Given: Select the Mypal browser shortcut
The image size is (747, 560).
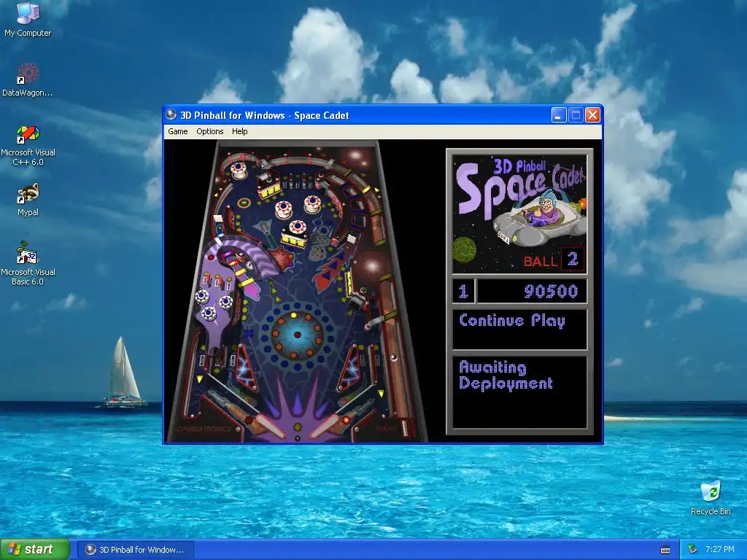Looking at the screenshot, I should tap(28, 200).
